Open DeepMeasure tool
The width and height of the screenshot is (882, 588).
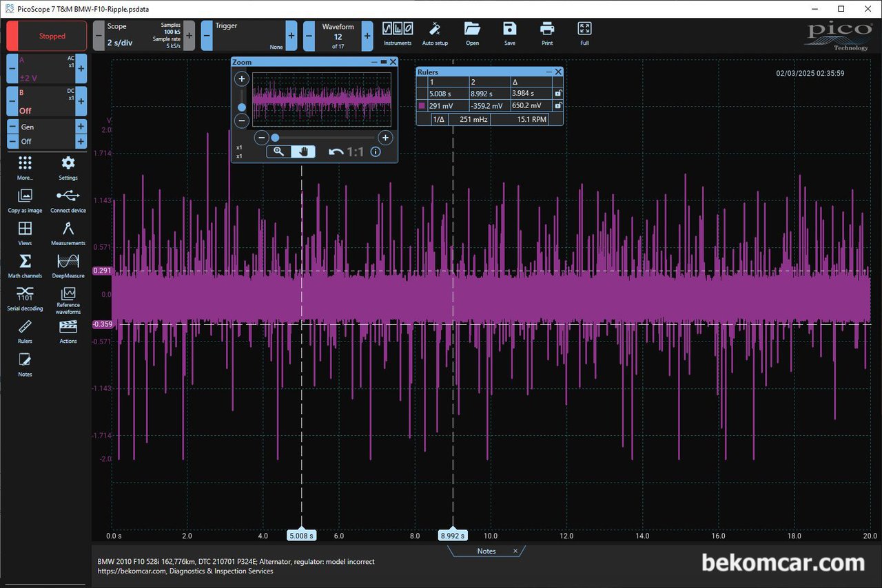point(68,266)
